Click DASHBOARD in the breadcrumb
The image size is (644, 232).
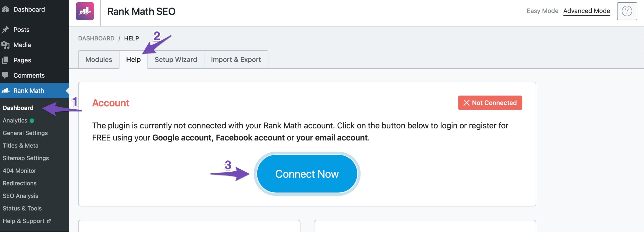(x=96, y=38)
